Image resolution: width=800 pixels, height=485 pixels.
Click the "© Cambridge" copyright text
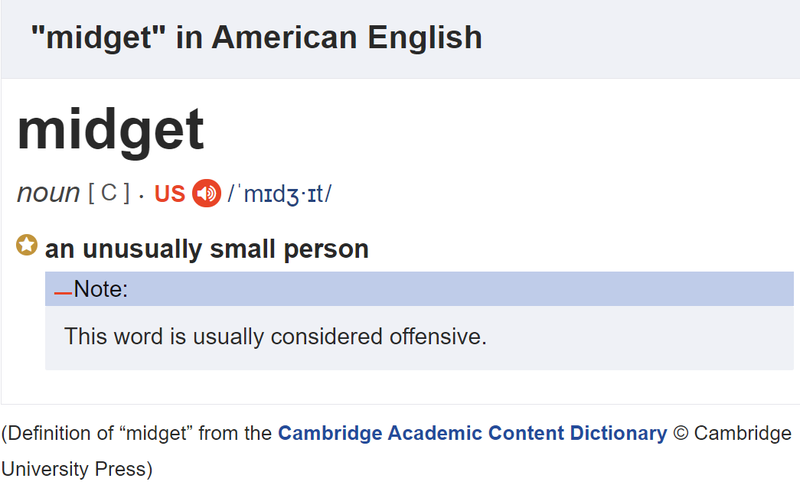coord(733,433)
